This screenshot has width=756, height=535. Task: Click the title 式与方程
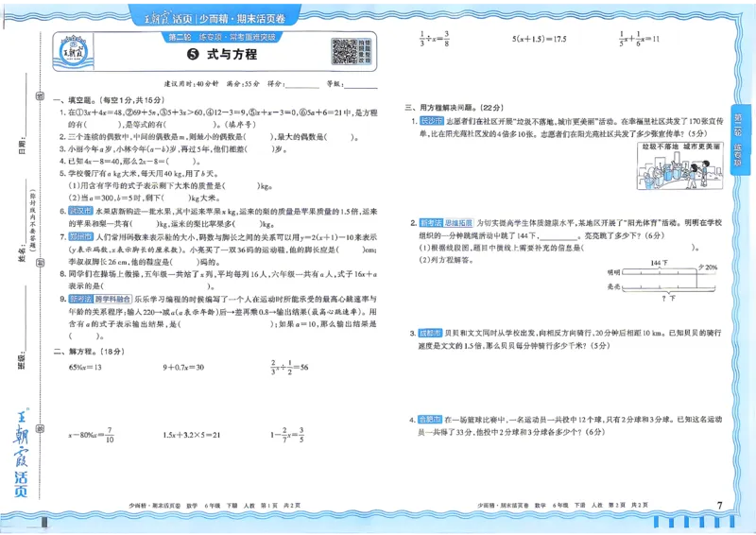[x=232, y=54]
